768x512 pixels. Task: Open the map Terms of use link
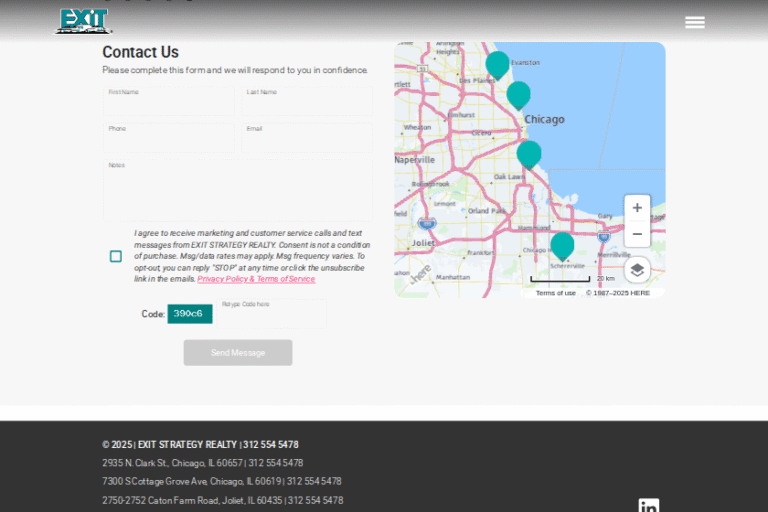click(x=555, y=293)
